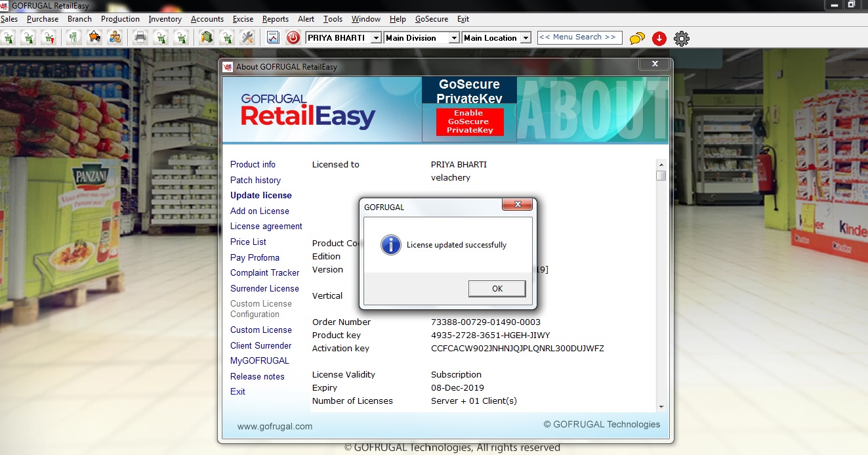This screenshot has height=455, width=868.
Task: Click the About panel scrollbar down arrow
Action: pyautogui.click(x=661, y=407)
